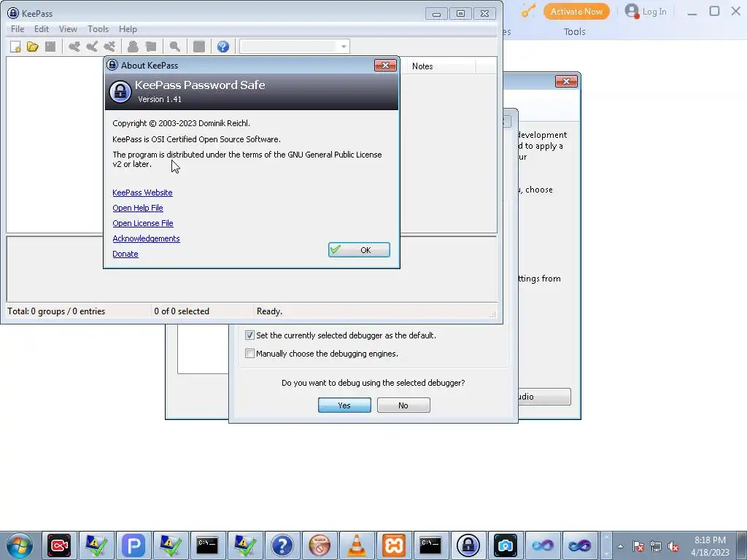Click the blue P application taskbar icon
Image resolution: width=747 pixels, height=560 pixels.
pyautogui.click(x=133, y=545)
